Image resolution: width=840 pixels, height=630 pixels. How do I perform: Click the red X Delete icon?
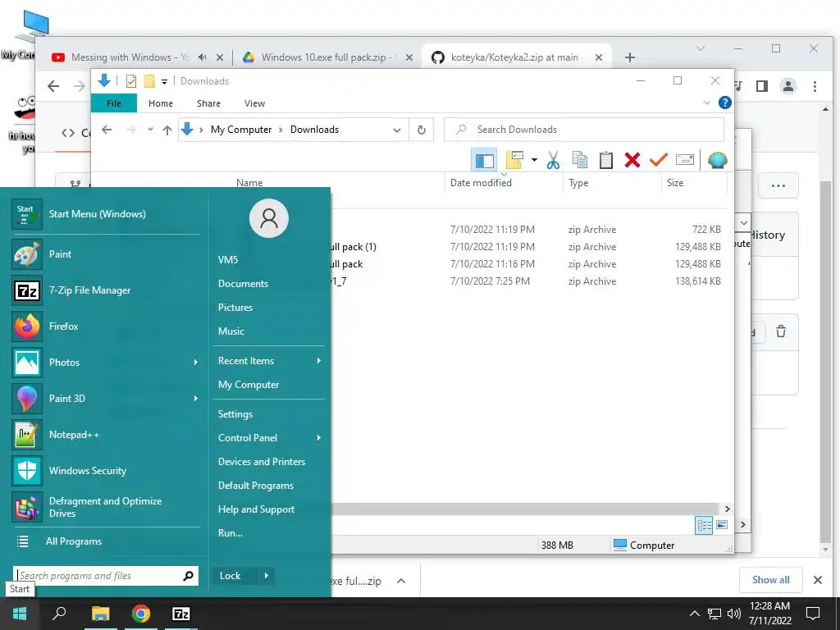[632, 160]
